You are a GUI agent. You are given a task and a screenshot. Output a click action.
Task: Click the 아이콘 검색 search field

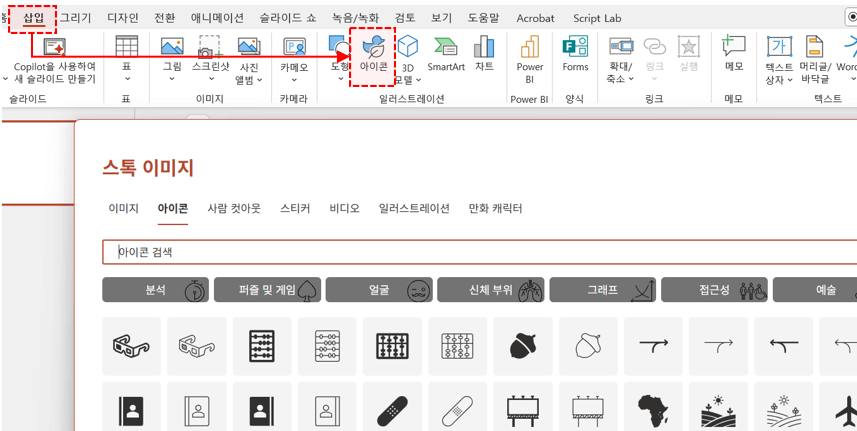coord(481,252)
